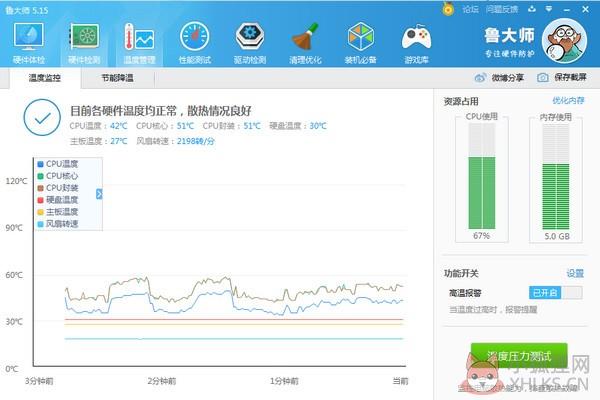Open 设置 link under 功能开关
This screenshot has width=600, height=400.
click(575, 273)
